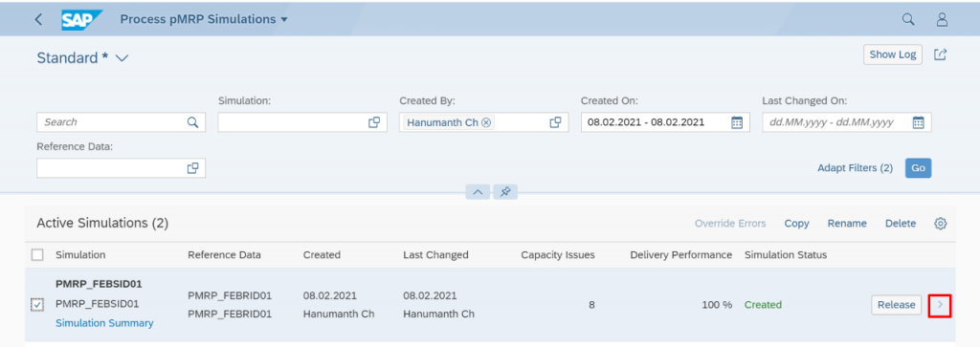Collapse the filter header area
The image size is (980, 347).
[479, 192]
